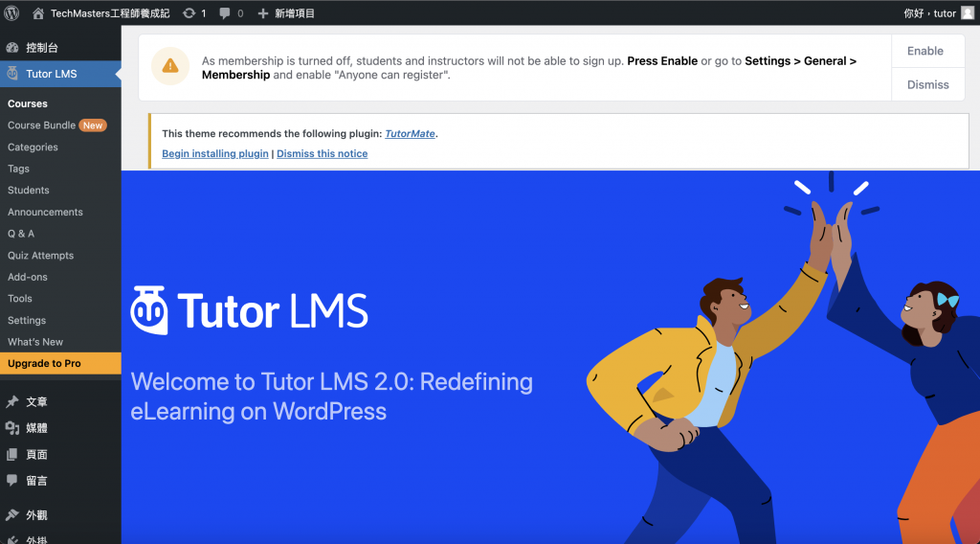Viewport: 980px width, 544px height.
Task: Open the Courses submenu item
Action: point(28,103)
